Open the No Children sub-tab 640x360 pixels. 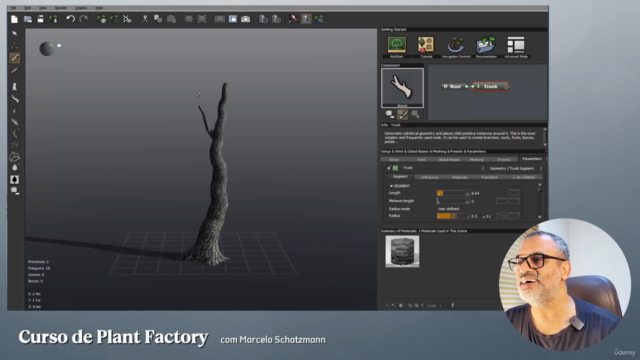[523, 177]
